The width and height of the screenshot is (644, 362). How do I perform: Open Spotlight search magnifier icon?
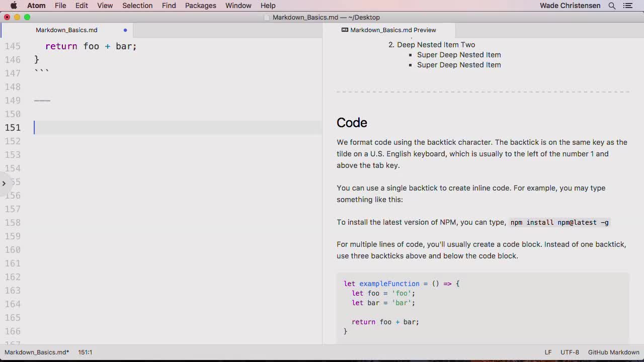point(612,6)
